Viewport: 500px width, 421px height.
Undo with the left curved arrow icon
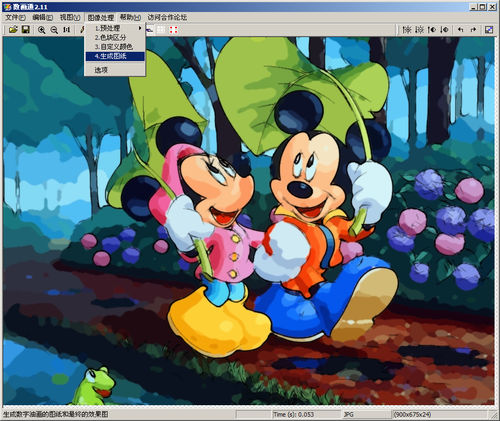(461, 30)
